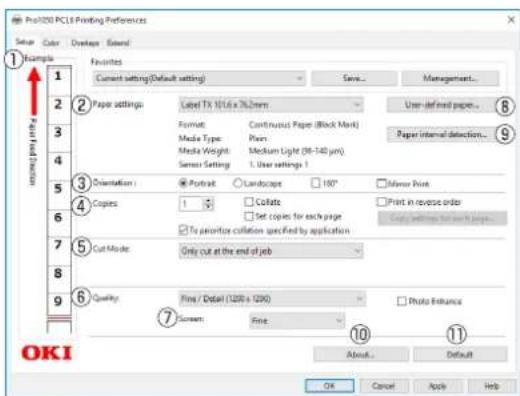Open the Color tab
The image size is (520, 396).
tap(51, 43)
